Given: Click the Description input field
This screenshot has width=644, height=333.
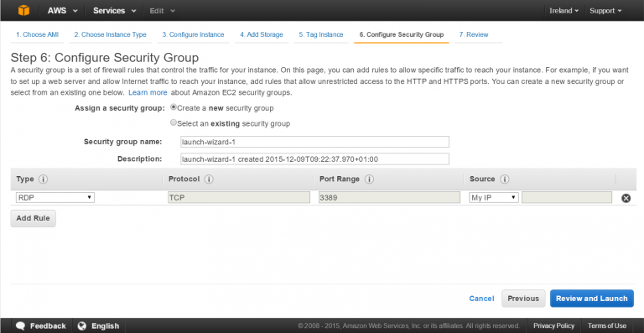Looking at the screenshot, I should pyautogui.click(x=314, y=159).
